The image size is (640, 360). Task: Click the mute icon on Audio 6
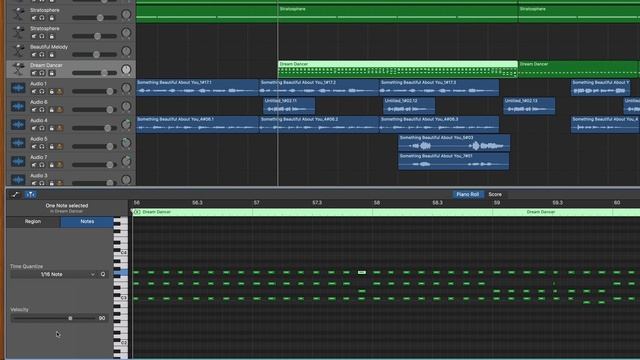[34, 110]
